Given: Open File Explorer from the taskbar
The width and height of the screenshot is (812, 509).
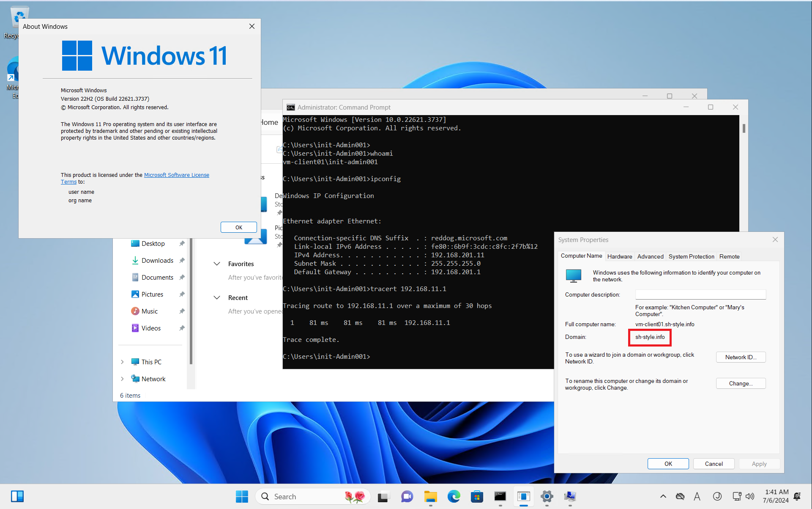Looking at the screenshot, I should click(x=430, y=496).
